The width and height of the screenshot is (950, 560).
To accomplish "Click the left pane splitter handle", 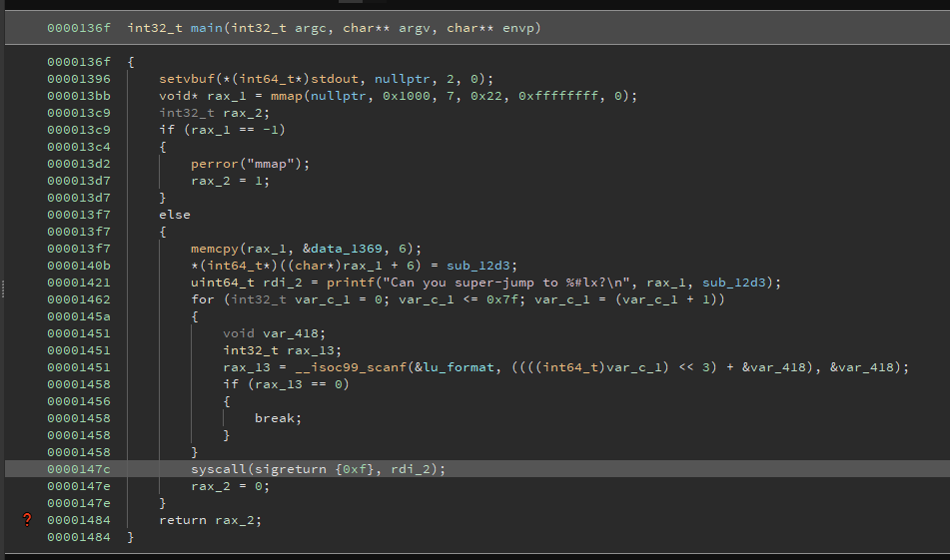I will pyautogui.click(x=3, y=289).
